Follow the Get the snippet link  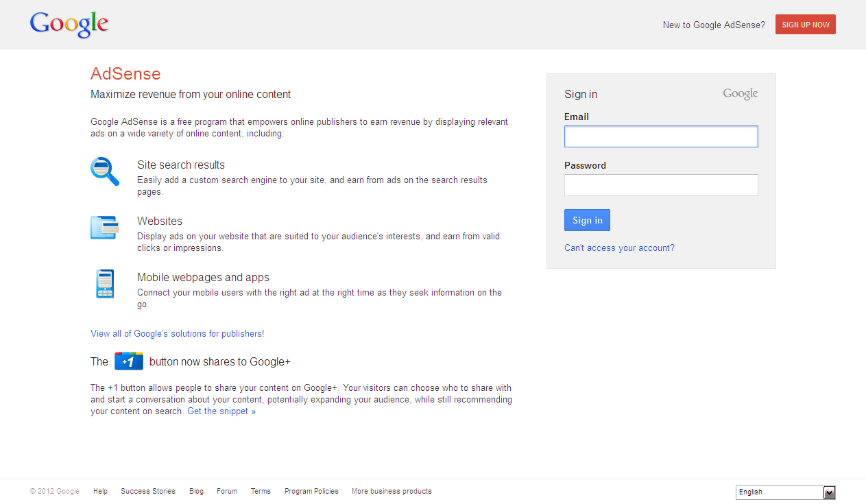pos(221,411)
